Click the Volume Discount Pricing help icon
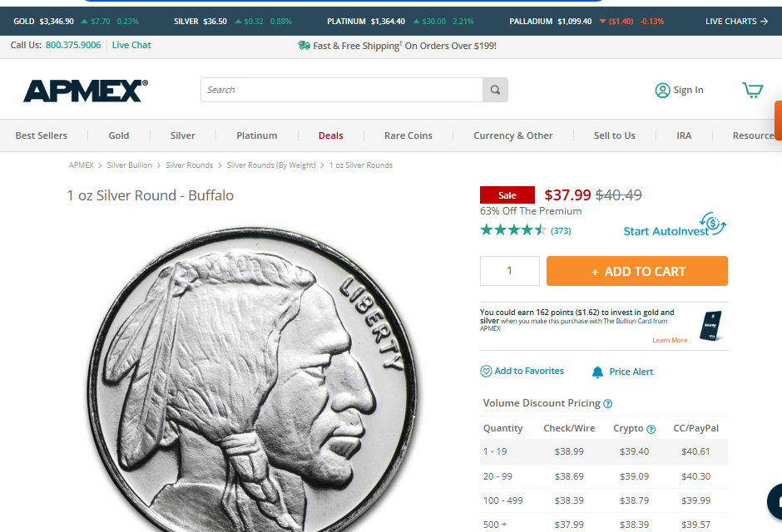 click(x=607, y=403)
